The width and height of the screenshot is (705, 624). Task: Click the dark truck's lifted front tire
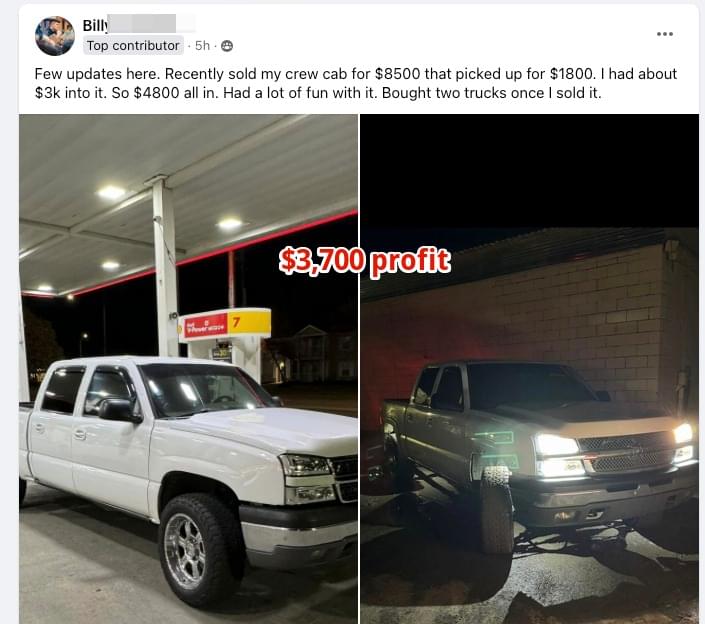[x=497, y=509]
